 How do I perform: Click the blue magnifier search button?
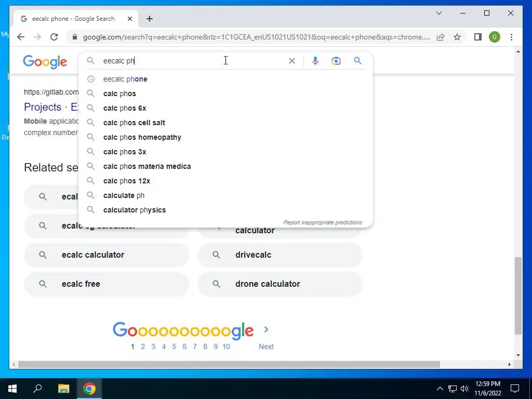357,61
